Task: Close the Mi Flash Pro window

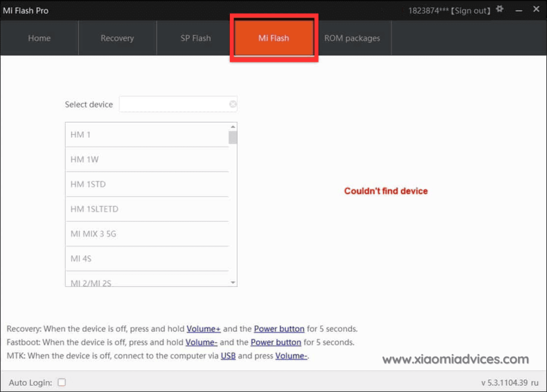Action: click(536, 9)
